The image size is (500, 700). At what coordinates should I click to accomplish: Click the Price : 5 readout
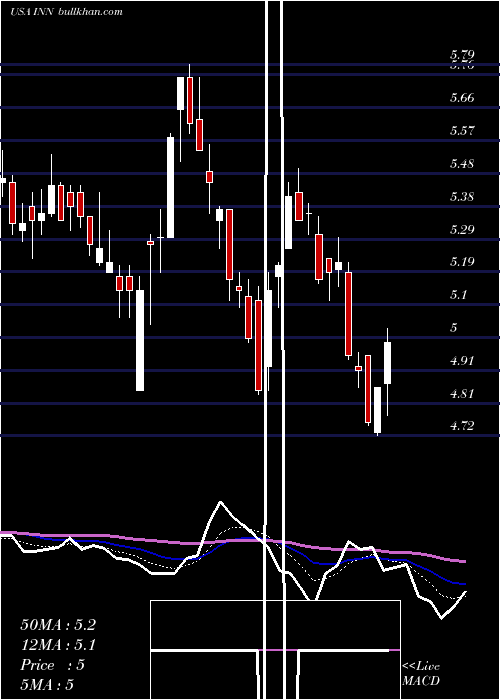(x=52, y=665)
